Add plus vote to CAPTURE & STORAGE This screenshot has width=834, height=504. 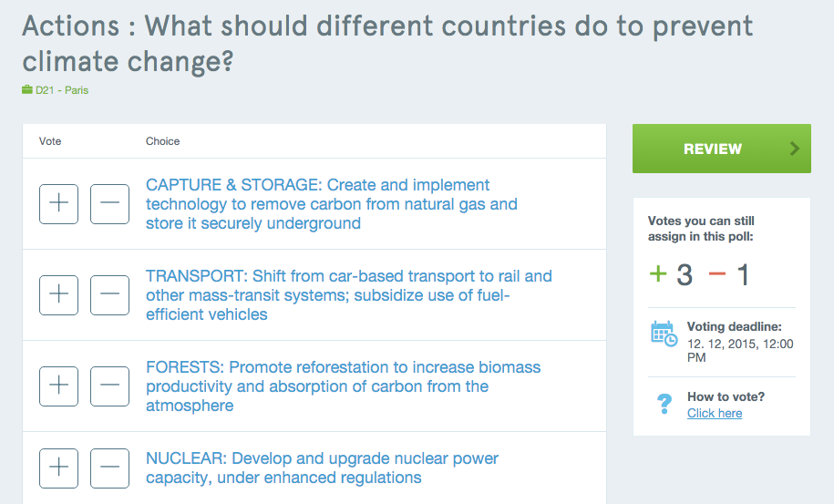58,203
